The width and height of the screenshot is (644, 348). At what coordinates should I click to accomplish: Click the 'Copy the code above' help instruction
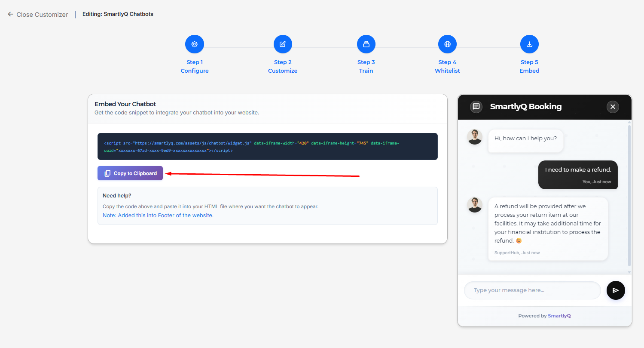click(x=211, y=206)
